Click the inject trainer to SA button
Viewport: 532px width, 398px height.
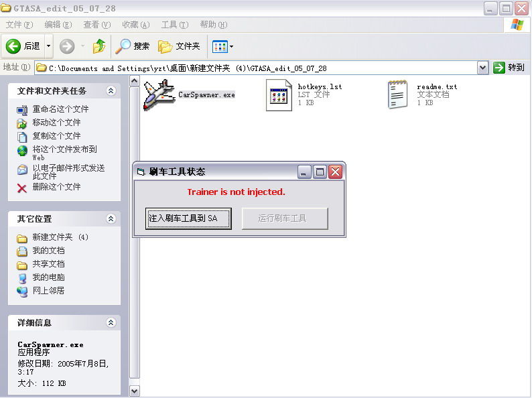(188, 218)
